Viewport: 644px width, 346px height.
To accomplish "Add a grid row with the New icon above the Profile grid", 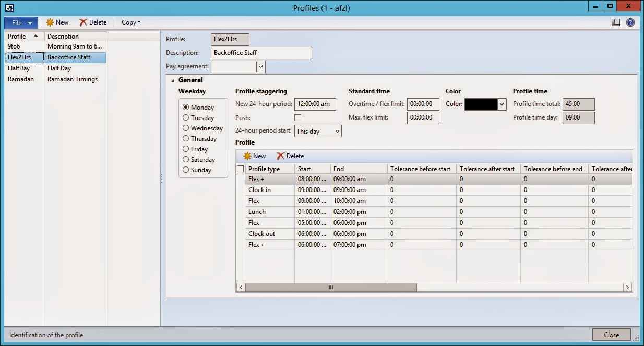I will pos(254,156).
